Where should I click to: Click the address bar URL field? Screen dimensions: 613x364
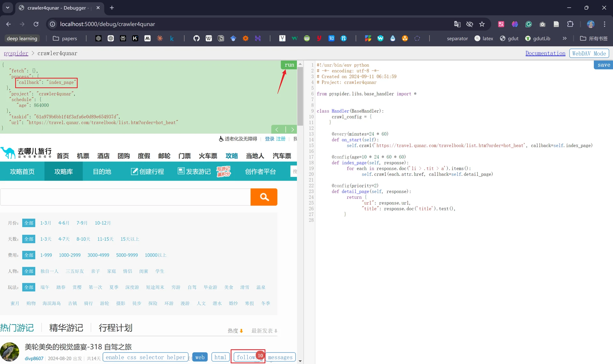252,24
